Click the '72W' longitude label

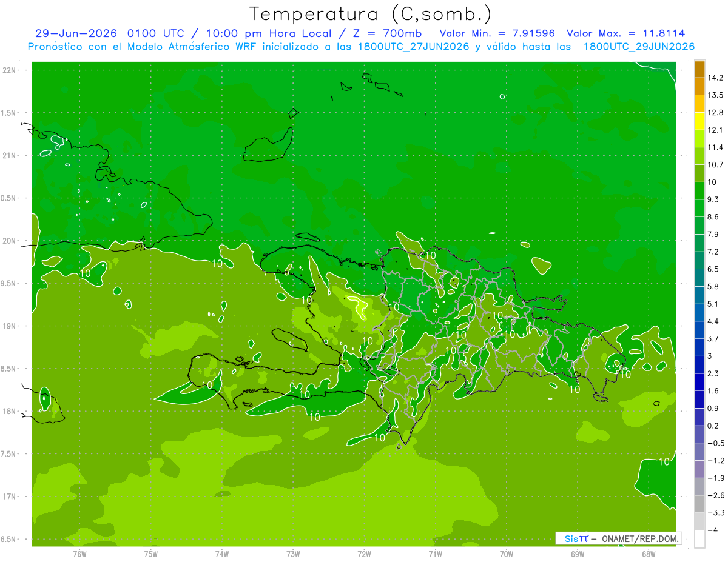tap(364, 554)
